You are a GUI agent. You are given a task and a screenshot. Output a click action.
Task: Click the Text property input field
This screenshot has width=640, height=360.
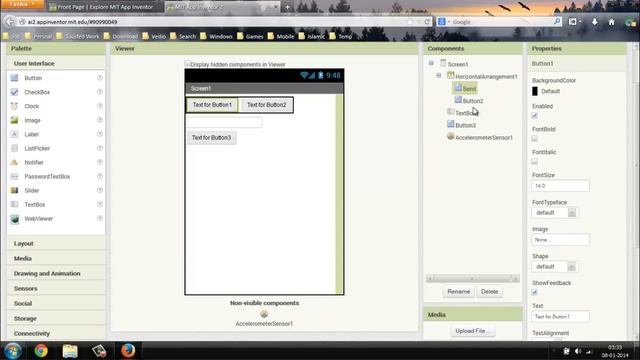point(560,316)
